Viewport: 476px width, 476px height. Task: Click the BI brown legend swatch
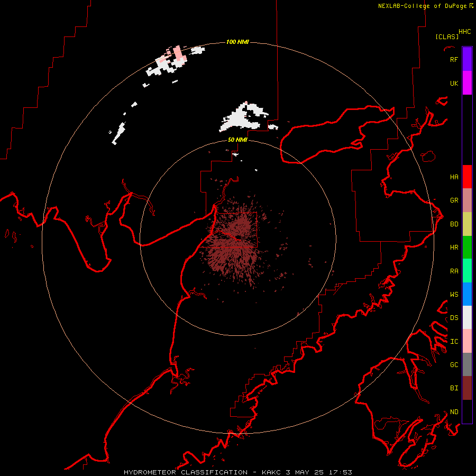pyautogui.click(x=467, y=388)
